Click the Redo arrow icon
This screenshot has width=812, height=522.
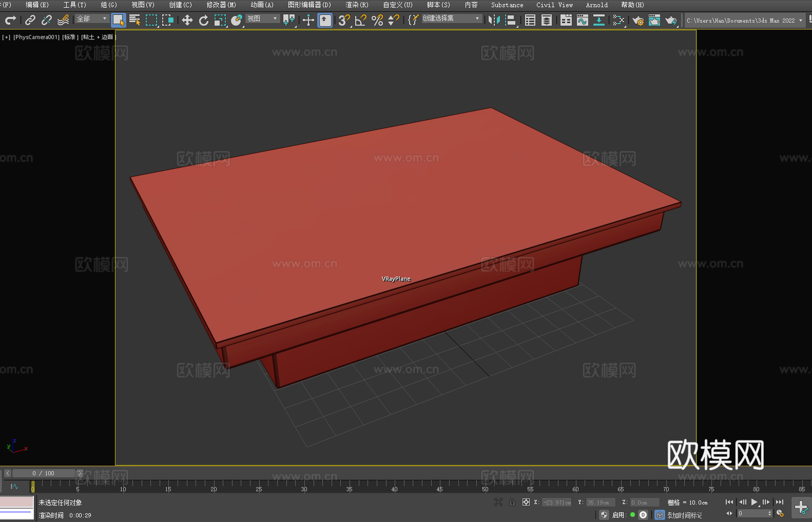[x=10, y=20]
